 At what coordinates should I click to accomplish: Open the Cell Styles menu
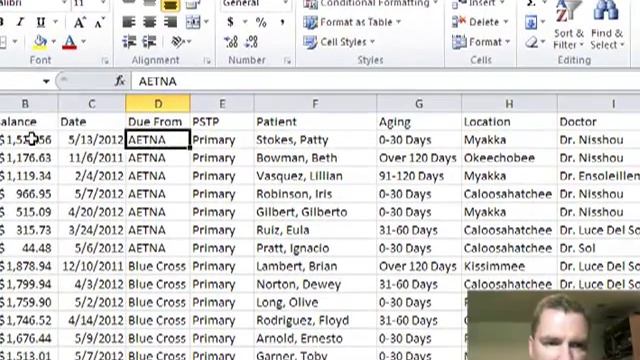point(339,42)
